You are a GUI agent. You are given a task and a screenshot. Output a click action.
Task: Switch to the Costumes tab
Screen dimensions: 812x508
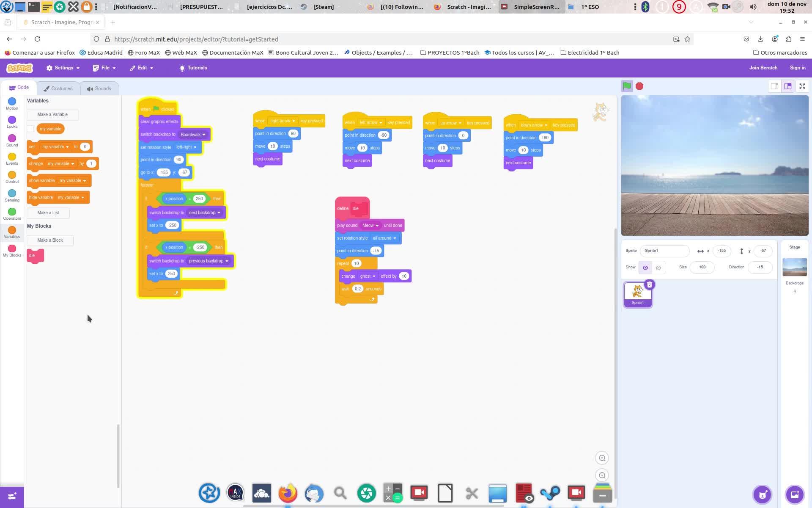58,88
